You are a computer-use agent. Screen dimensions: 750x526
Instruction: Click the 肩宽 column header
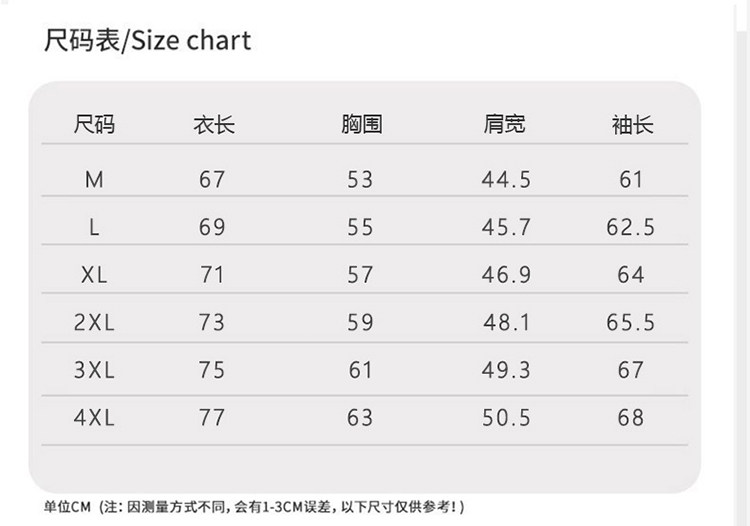[505, 125]
